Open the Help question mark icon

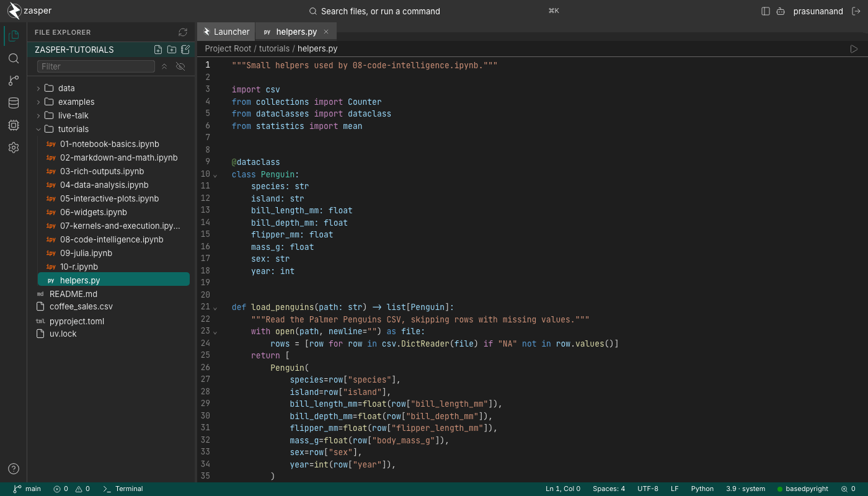[x=14, y=469]
